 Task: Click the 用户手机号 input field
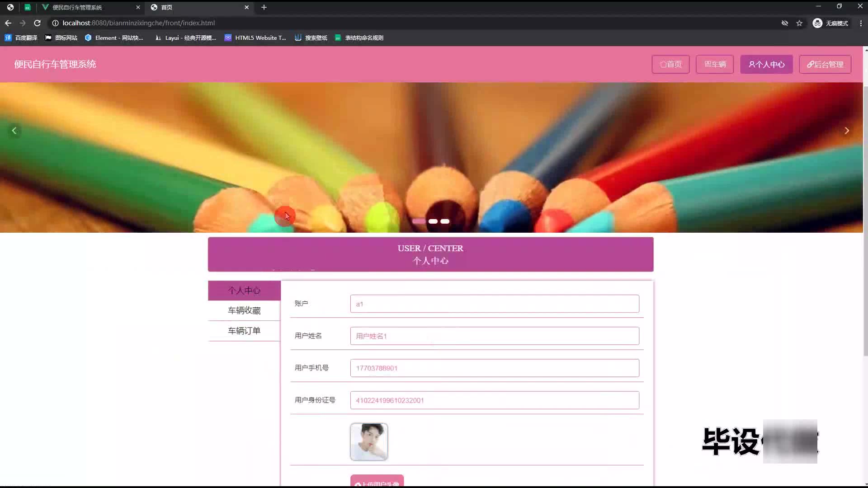point(495,368)
